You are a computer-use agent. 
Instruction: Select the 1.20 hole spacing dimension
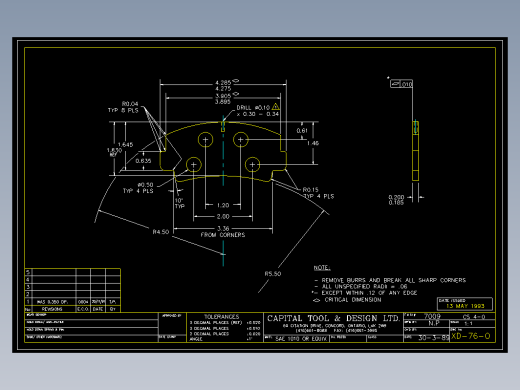(223, 205)
